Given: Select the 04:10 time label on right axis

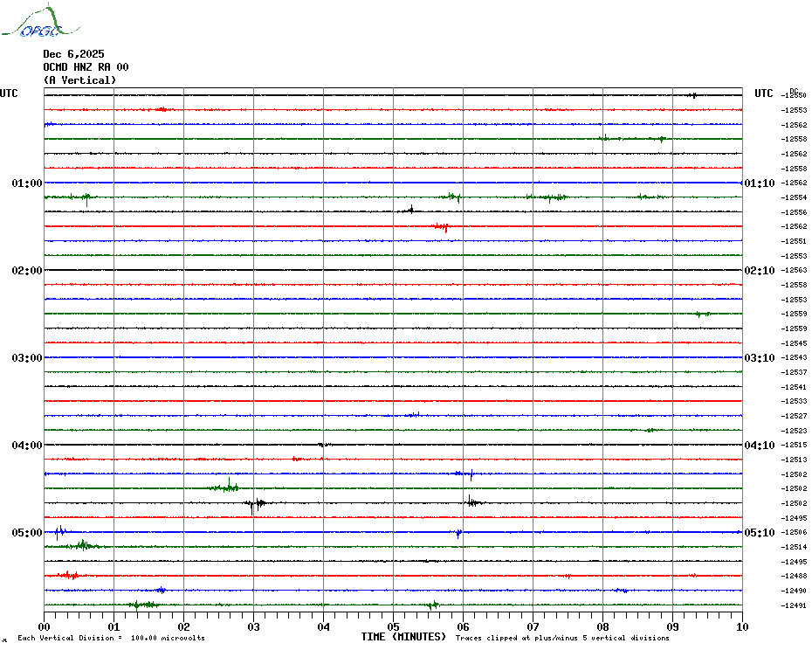Looking at the screenshot, I should [x=759, y=446].
